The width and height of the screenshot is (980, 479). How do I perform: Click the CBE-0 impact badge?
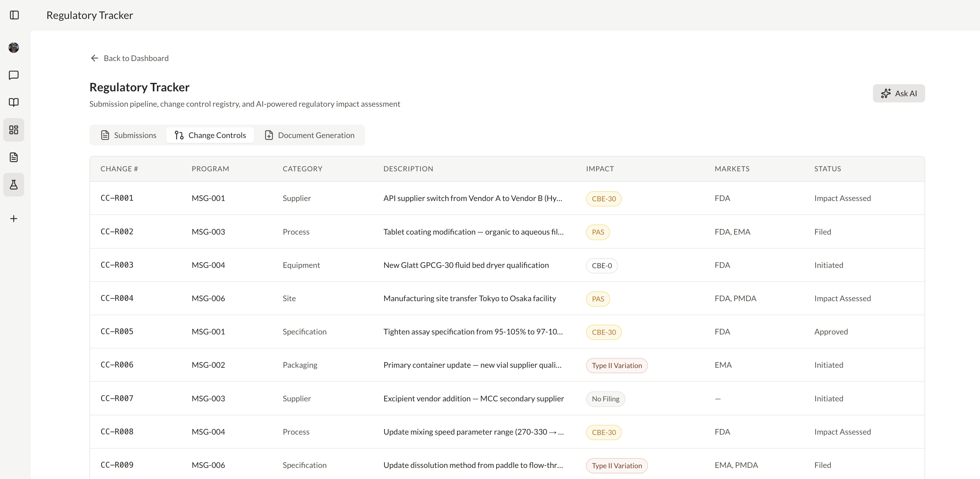pyautogui.click(x=602, y=266)
